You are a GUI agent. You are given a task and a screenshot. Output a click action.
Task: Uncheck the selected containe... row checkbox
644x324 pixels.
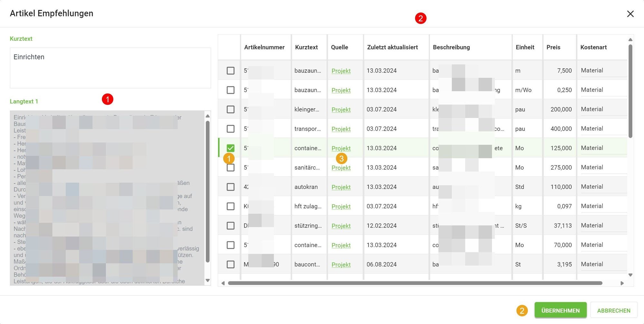coord(231,148)
